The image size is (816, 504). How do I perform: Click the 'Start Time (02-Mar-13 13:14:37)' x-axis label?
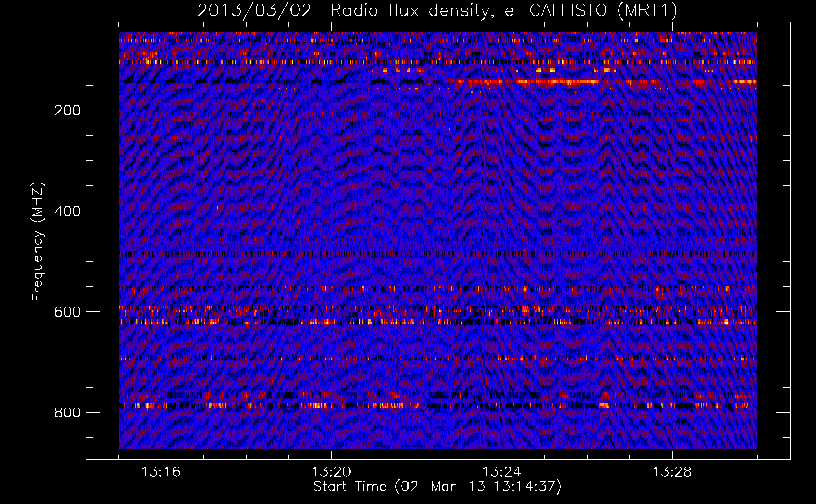pos(437,487)
